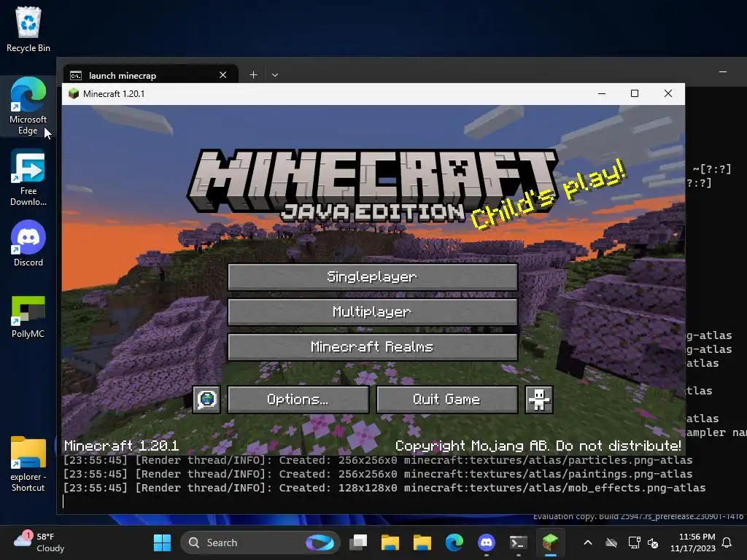The width and height of the screenshot is (747, 560).
Task: Select Microsoft Edge desktop shortcut
Action: [x=28, y=106]
